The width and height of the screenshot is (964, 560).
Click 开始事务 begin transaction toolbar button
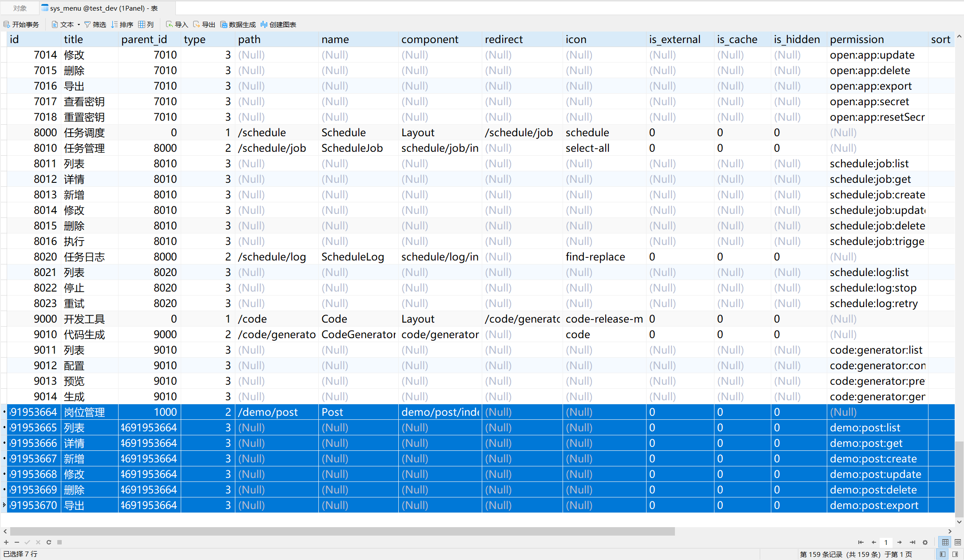click(21, 24)
